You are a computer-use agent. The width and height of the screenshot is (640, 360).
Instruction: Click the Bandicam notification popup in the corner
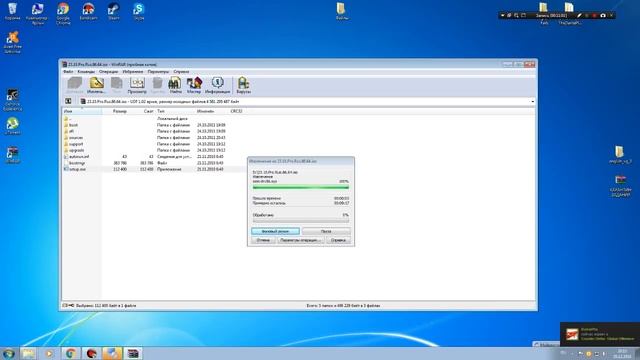click(x=600, y=334)
